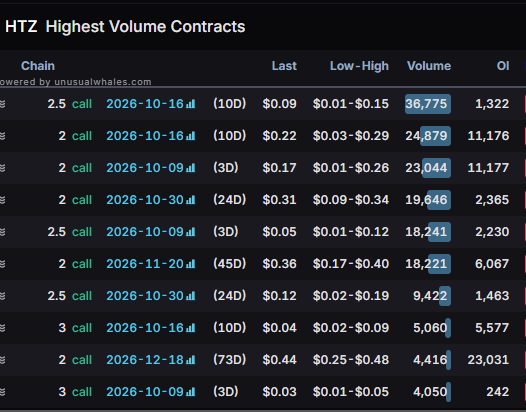Click the 23,031 open interest value
This screenshot has height=412, width=526.
tap(488, 360)
